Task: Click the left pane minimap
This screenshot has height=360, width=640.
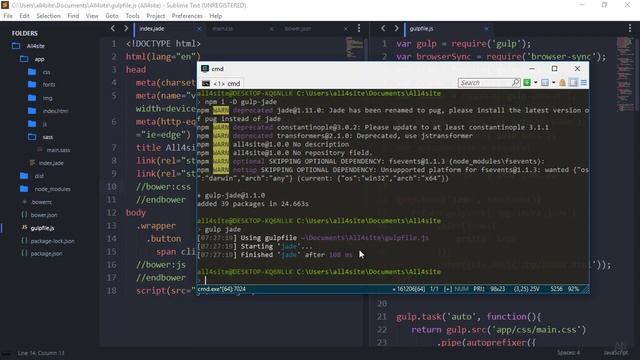Action: 354,47
